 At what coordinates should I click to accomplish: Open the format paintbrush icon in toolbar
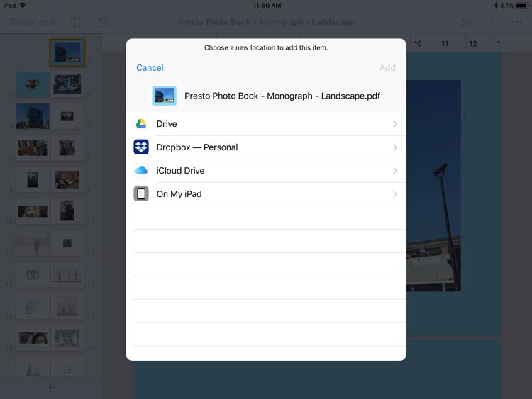click(465, 23)
